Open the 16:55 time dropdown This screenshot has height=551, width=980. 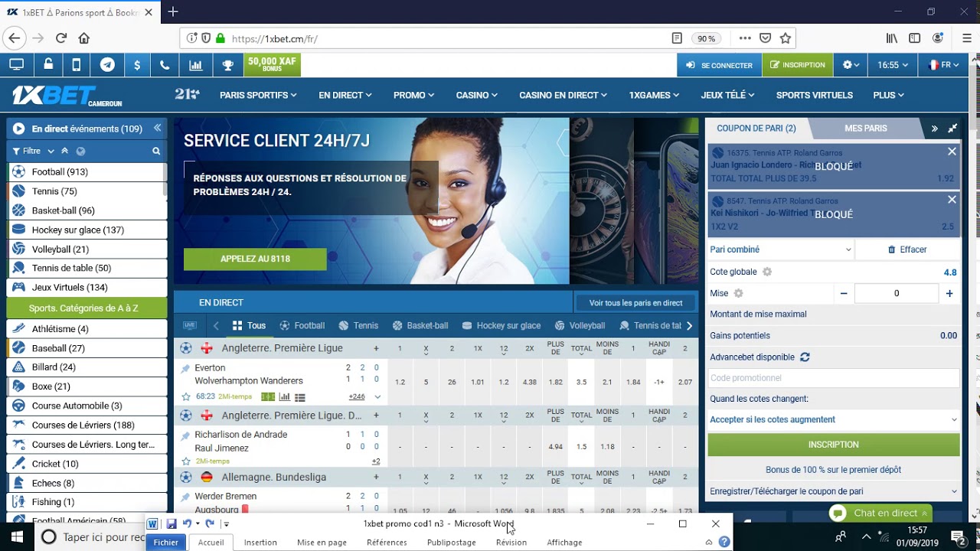coord(893,65)
